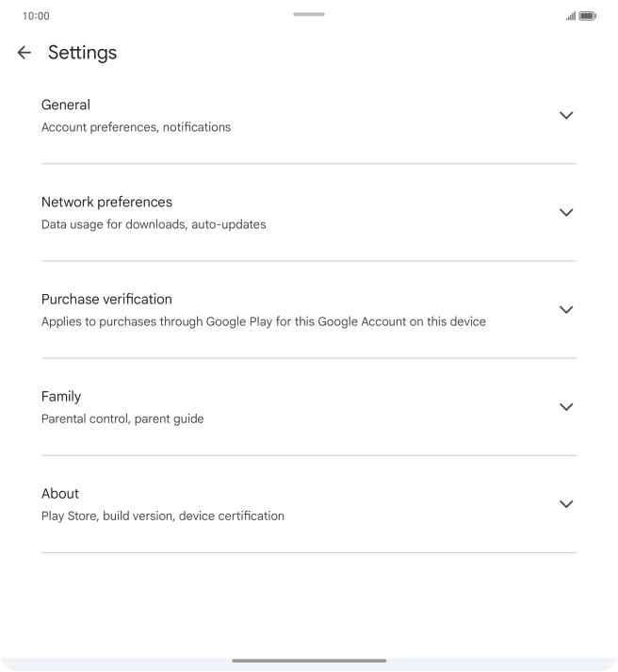Tap 'Account preferences, notifications' subtitle
618x672 pixels.
coord(136,127)
